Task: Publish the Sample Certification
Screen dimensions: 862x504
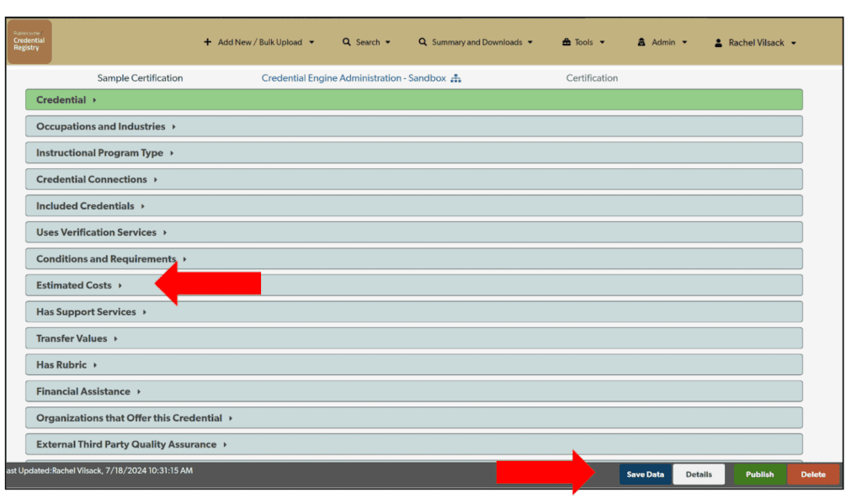Action: pos(759,474)
